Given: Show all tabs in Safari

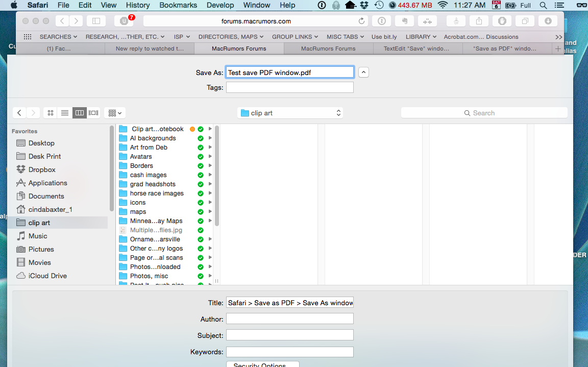Looking at the screenshot, I should tap(525, 21).
